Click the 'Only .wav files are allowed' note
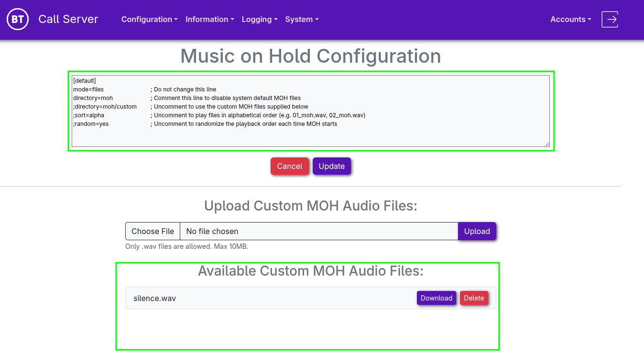Image resolution: width=644 pixels, height=357 pixels. pos(187,246)
